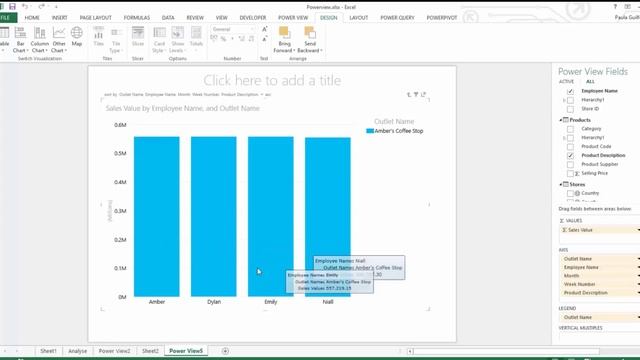Collapse the Stores table in field list

coord(561,184)
